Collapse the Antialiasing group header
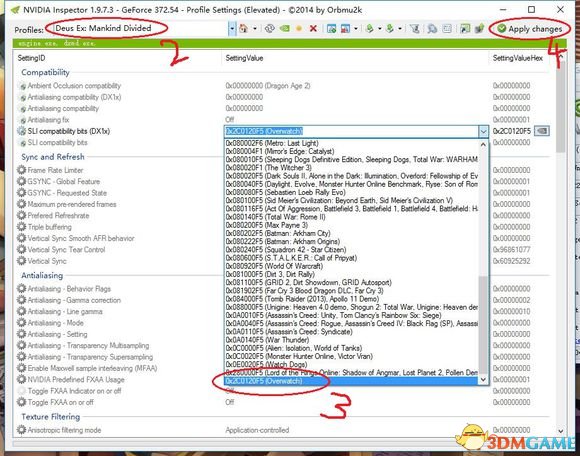This screenshot has height=456, width=580. (42, 275)
